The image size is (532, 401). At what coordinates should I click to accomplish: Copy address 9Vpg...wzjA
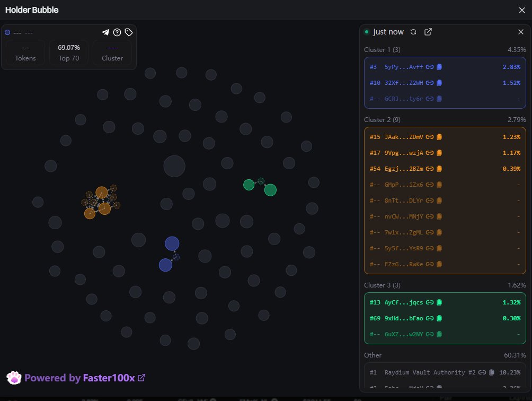point(439,153)
